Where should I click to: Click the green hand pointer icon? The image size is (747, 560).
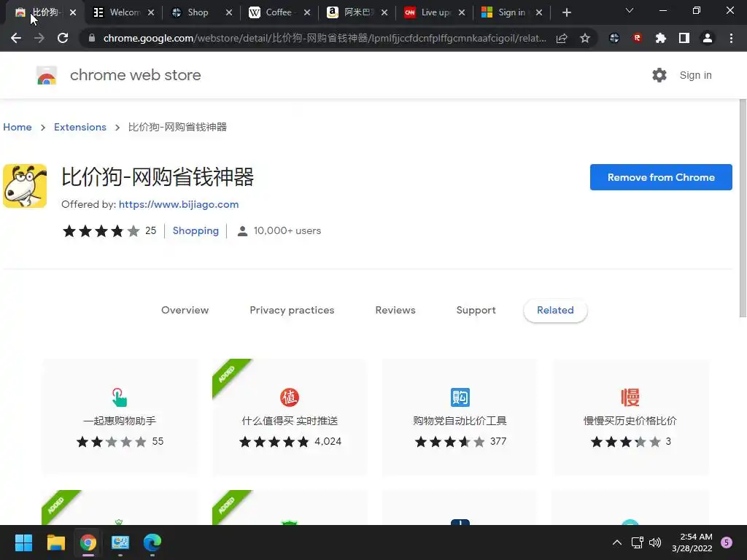[x=120, y=397]
